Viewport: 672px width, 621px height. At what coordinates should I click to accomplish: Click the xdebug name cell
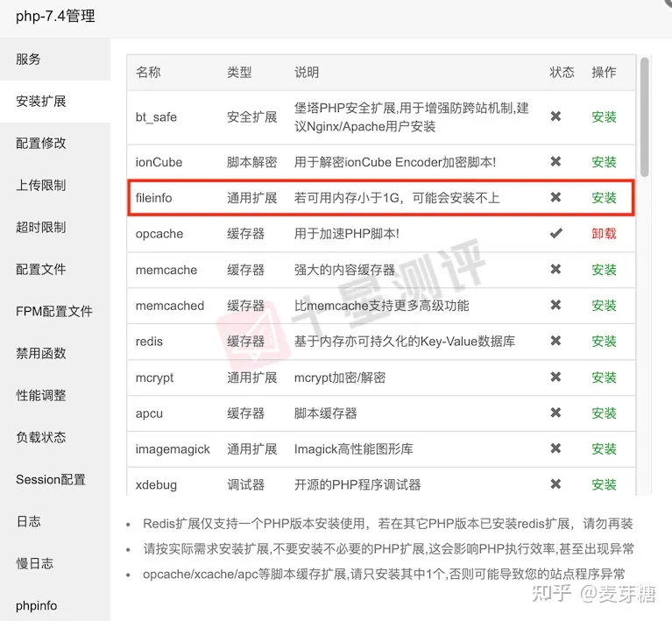click(156, 485)
